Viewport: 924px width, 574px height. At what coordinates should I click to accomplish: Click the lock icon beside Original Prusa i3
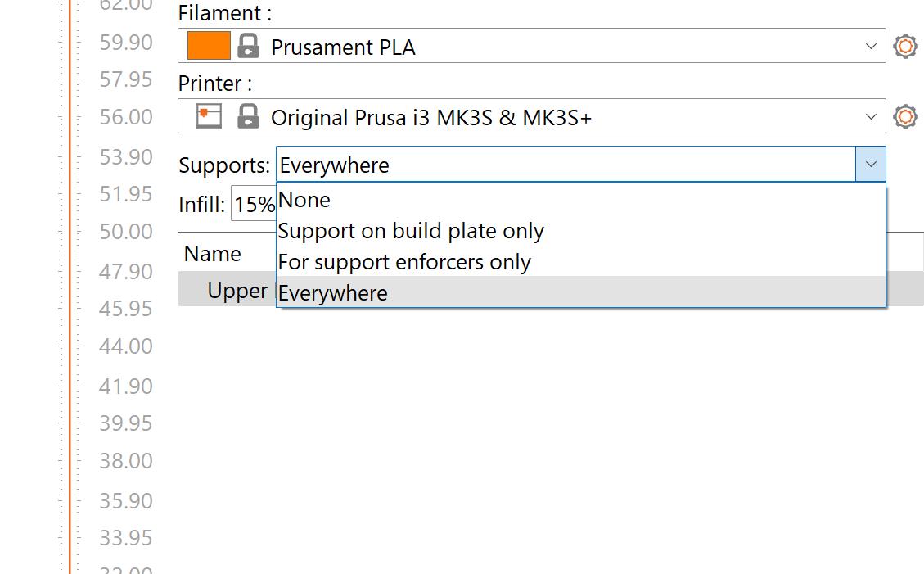tap(248, 116)
